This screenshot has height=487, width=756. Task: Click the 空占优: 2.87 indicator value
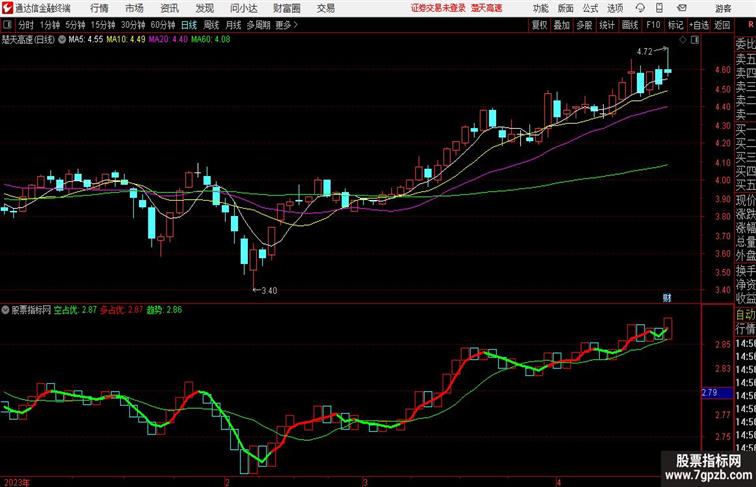point(75,310)
